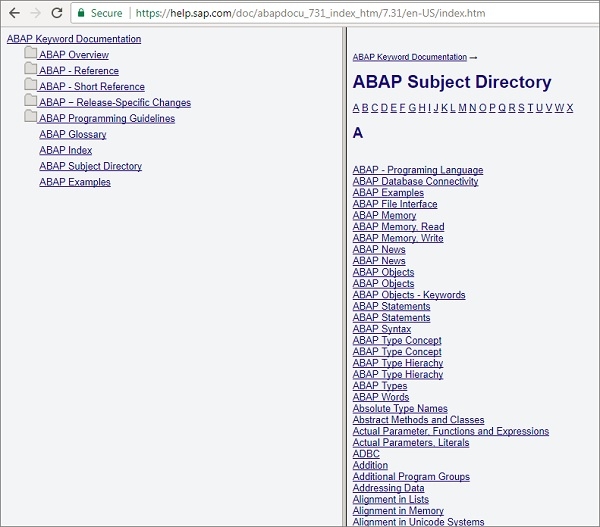
Task: Open the ABAP - Short Reference folder icon
Action: tap(31, 85)
